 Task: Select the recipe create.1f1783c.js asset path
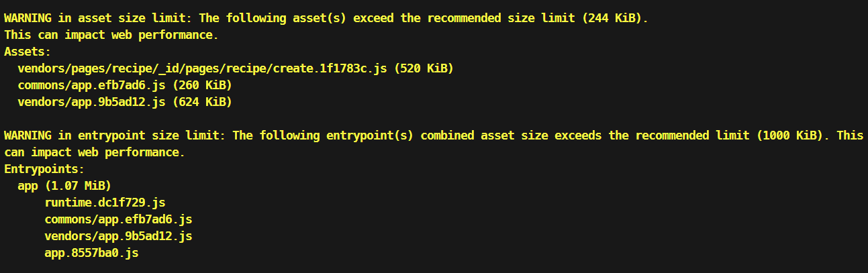(202, 68)
